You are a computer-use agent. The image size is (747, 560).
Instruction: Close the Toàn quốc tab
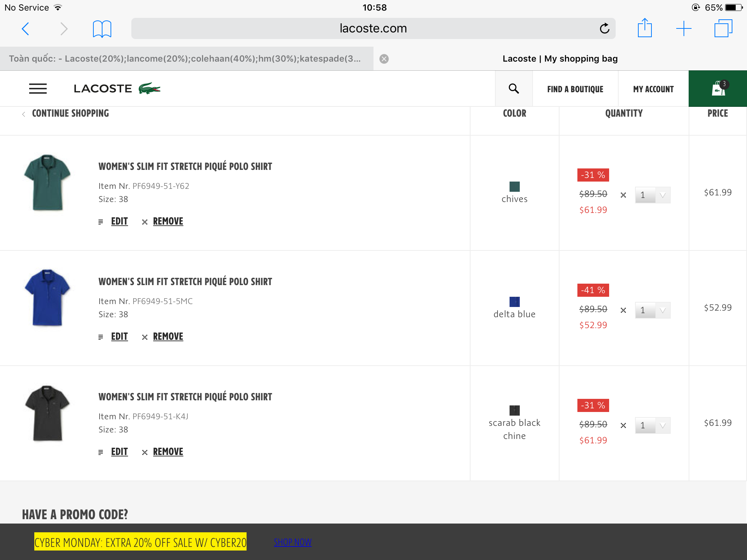(x=384, y=59)
